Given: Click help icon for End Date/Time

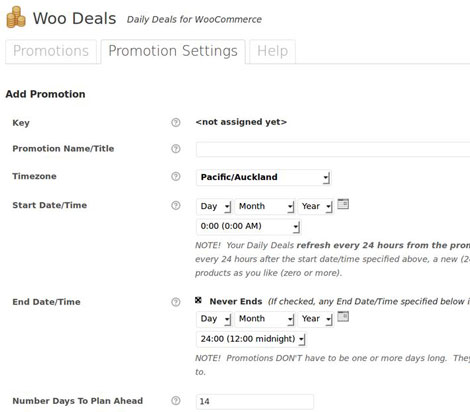Looking at the screenshot, I should pyautogui.click(x=176, y=302).
